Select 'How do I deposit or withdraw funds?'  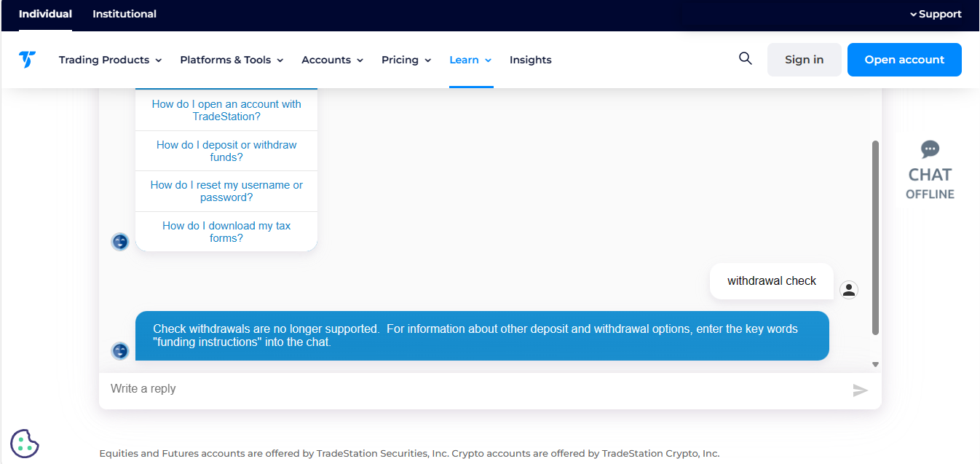(226, 151)
